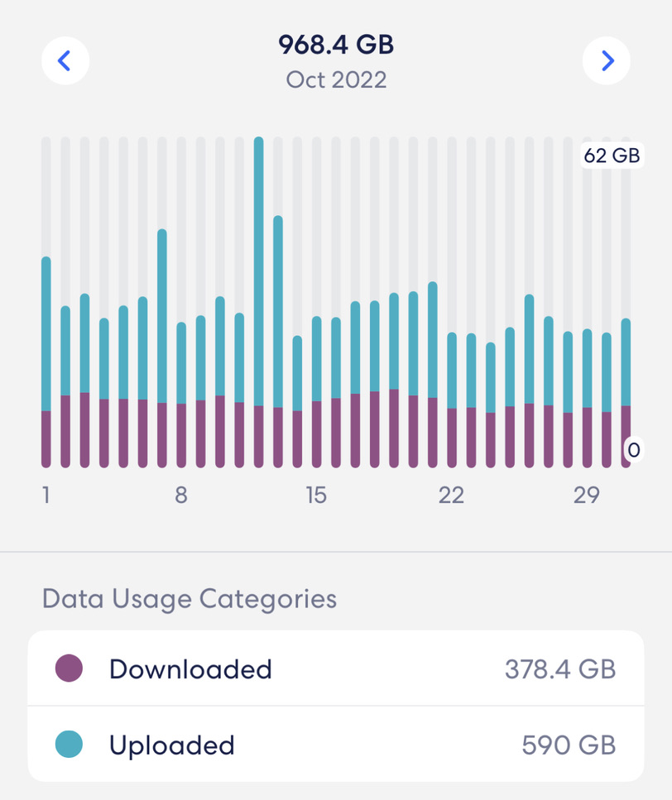The height and width of the screenshot is (800, 672).
Task: Select the bar for day 8
Action: [x=181, y=397]
